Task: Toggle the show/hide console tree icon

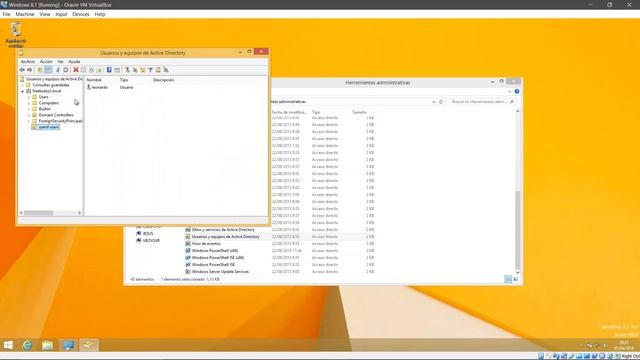Action: pyautogui.click(x=48, y=70)
